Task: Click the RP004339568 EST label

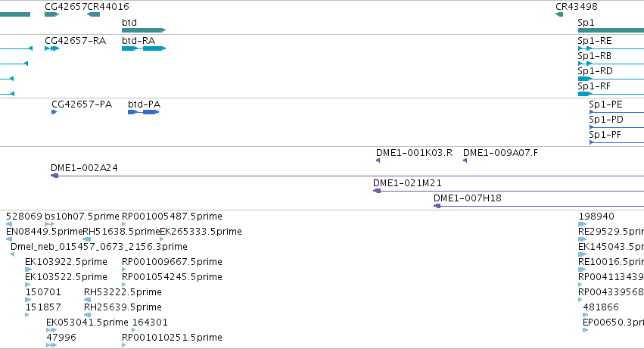Action: (611, 292)
